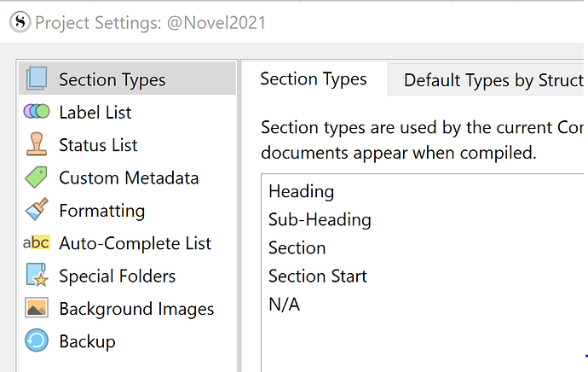Click the Background Images picture icon
Image resolution: width=588 pixels, height=372 pixels.
click(x=37, y=308)
